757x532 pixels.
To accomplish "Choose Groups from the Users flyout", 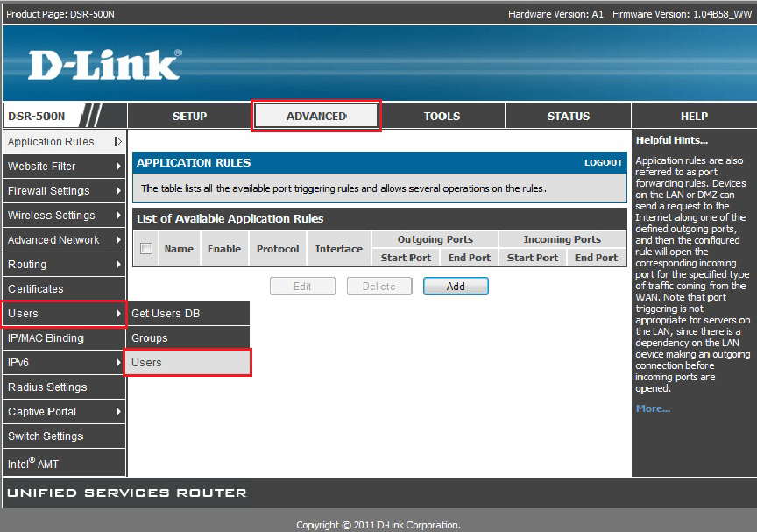I will click(x=188, y=338).
